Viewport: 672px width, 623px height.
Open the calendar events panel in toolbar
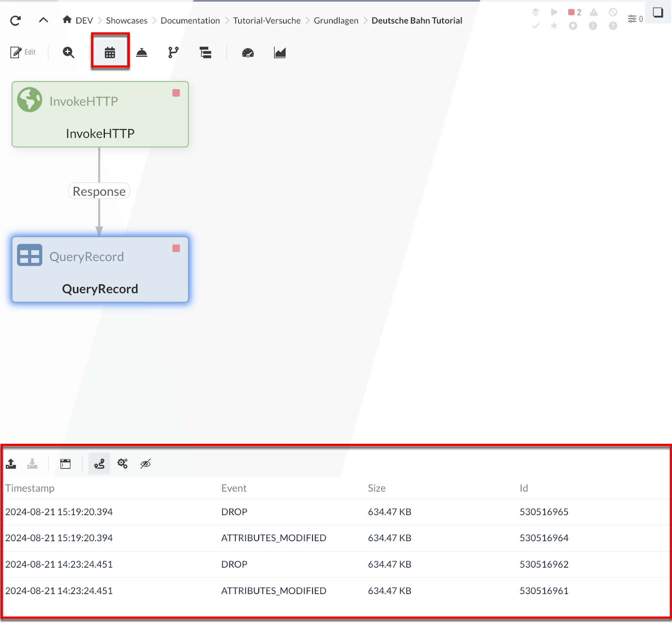(x=110, y=52)
